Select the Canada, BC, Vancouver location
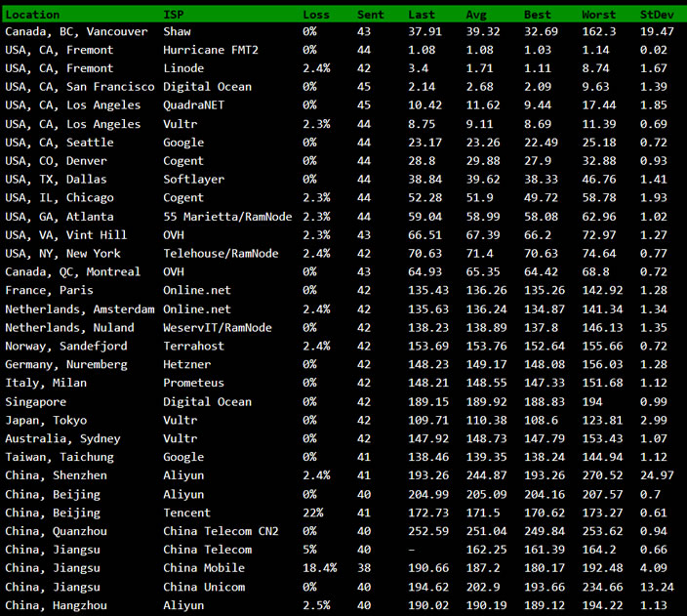 [x=77, y=31]
